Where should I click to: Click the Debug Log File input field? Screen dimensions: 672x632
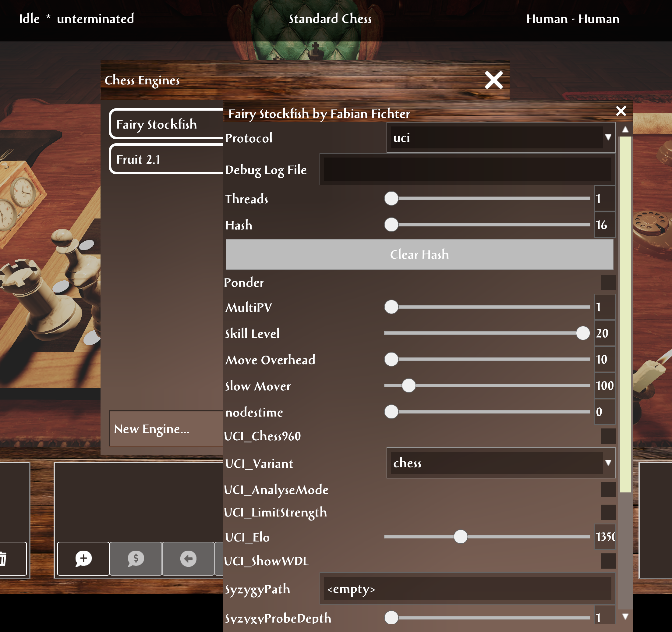tap(468, 169)
